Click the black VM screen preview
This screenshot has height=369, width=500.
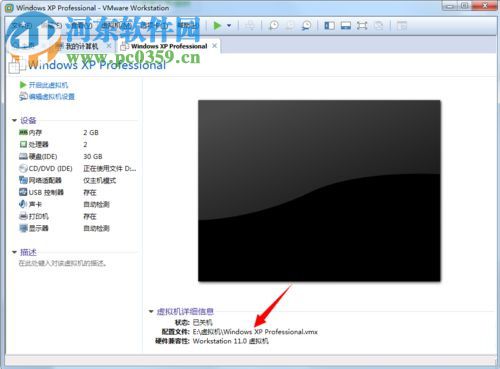[319, 190]
